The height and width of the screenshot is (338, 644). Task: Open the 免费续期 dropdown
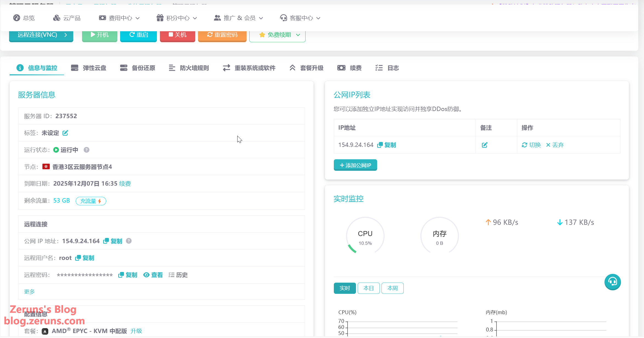[277, 35]
